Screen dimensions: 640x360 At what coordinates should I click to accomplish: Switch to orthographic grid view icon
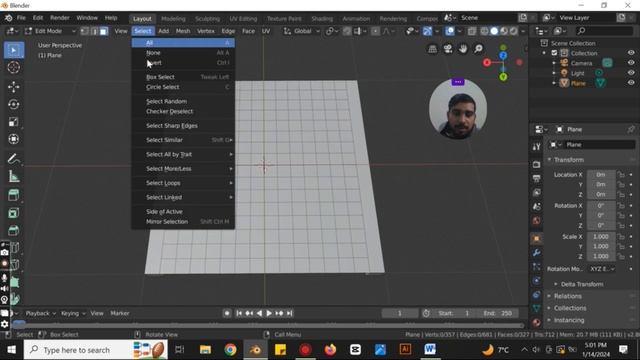(x=433, y=49)
